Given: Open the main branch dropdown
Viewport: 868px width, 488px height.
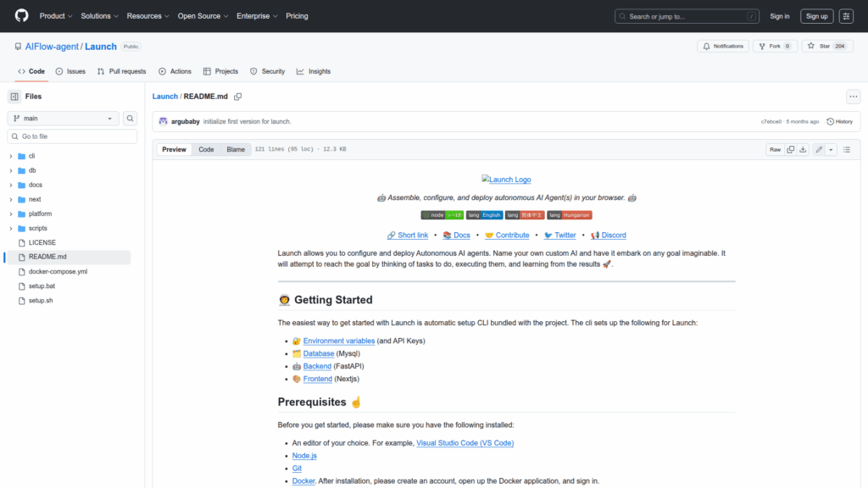Looking at the screenshot, I should point(64,119).
